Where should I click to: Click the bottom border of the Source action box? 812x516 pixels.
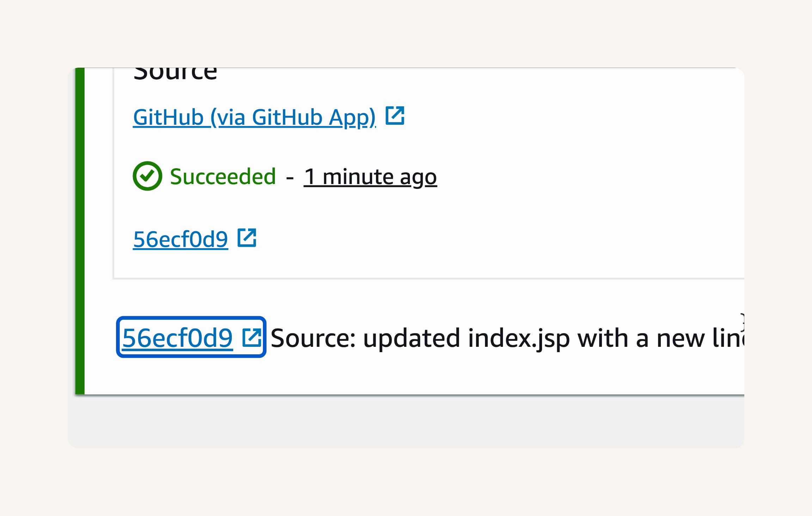[x=429, y=278]
